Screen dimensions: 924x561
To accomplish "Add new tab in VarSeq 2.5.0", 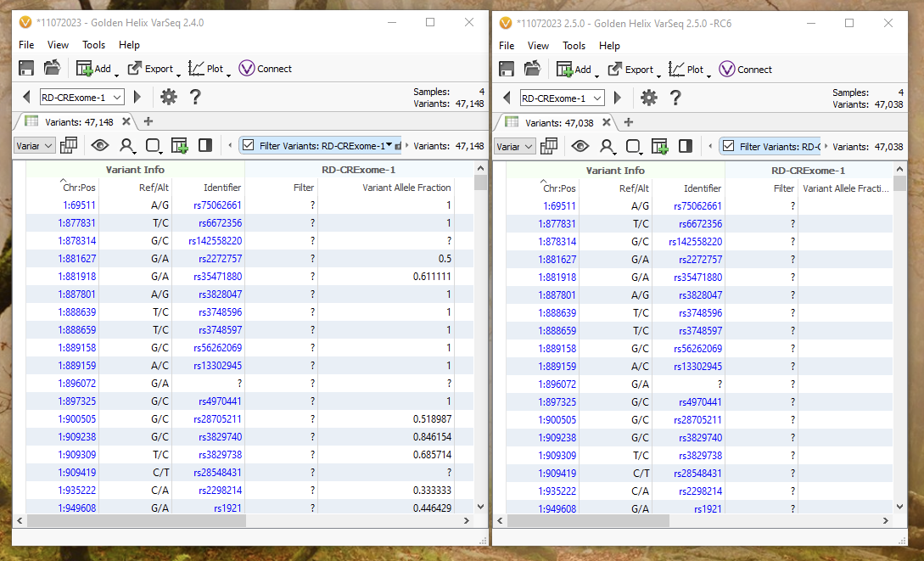I will point(629,122).
